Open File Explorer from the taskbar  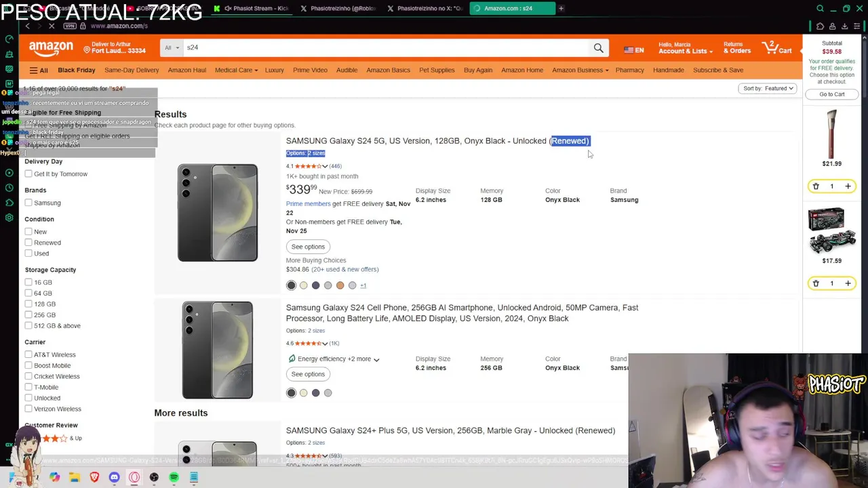coord(75,478)
